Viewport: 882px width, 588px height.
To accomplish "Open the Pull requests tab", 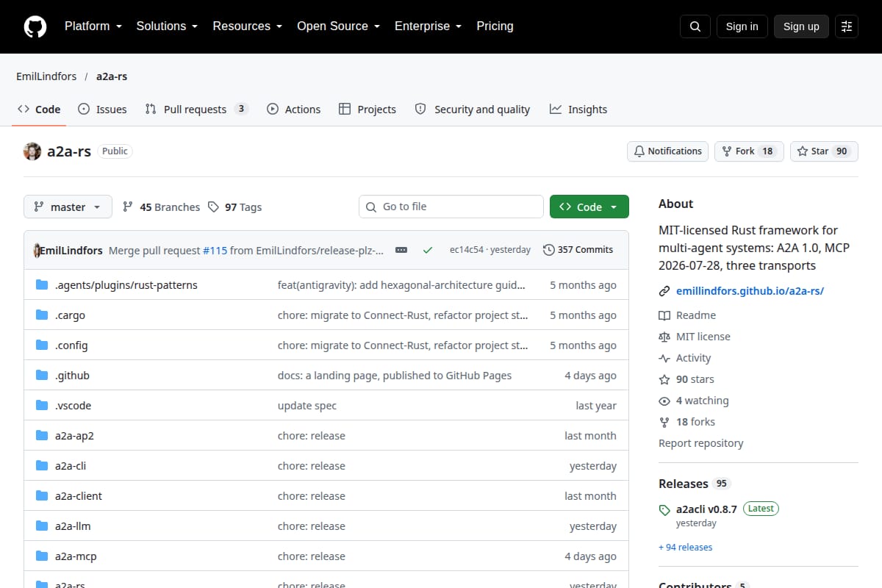I will pos(197,110).
